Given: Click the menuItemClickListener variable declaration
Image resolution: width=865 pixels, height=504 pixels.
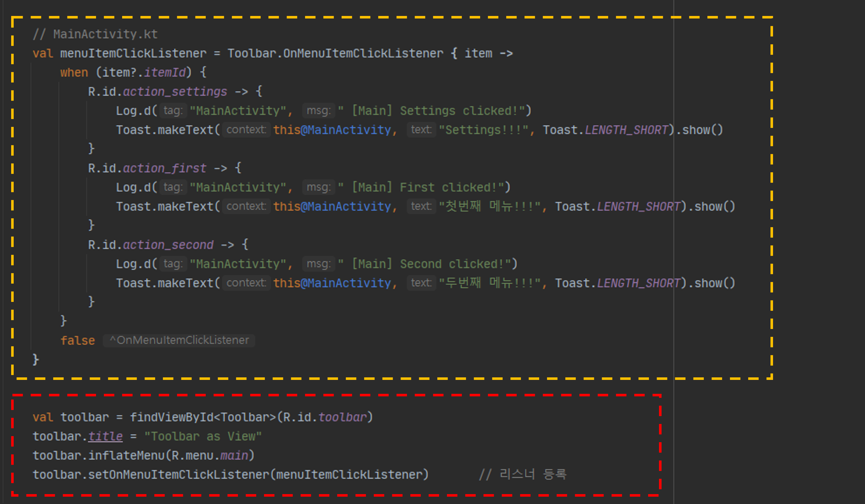Looking at the screenshot, I should point(133,53).
